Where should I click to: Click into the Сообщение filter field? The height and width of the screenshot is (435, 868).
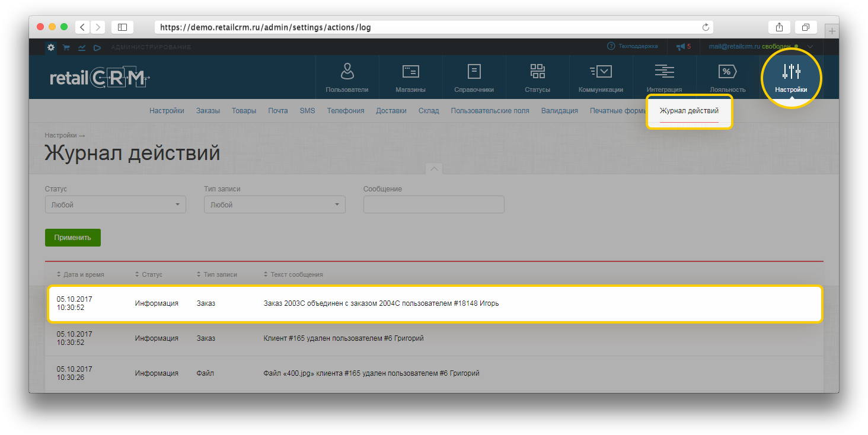click(x=434, y=204)
